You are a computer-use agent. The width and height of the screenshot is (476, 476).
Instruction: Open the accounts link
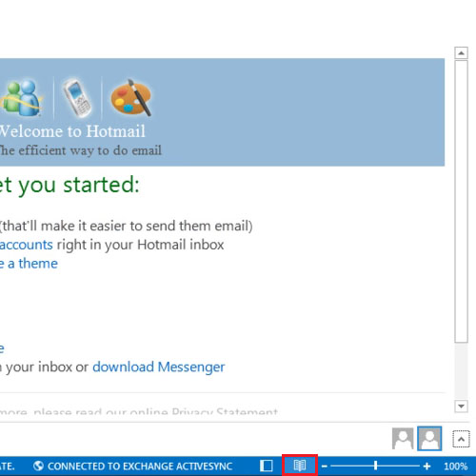tap(27, 245)
